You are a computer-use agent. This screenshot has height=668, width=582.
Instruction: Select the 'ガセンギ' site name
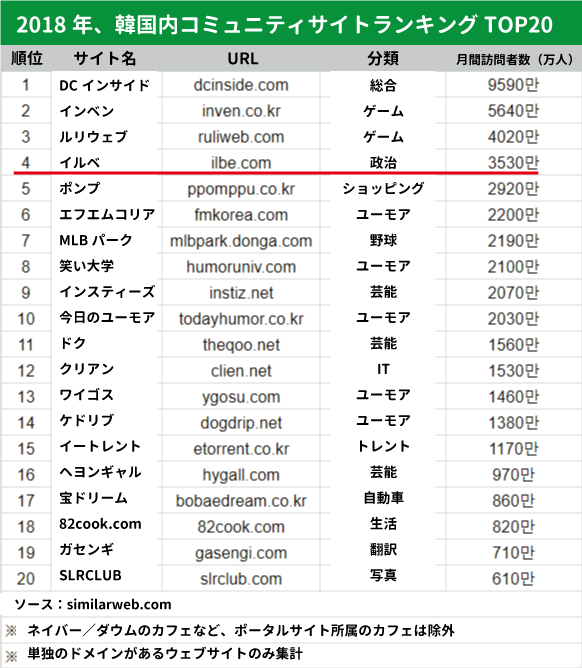point(86,550)
